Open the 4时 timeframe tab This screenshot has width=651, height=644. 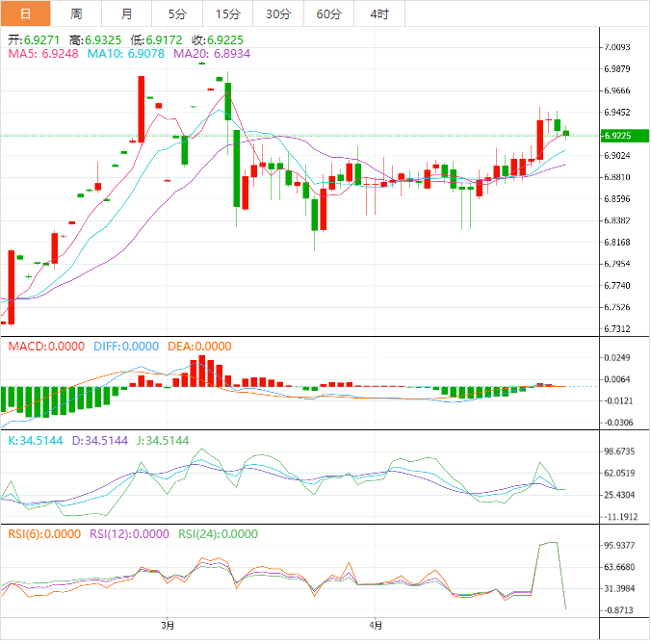(379, 13)
